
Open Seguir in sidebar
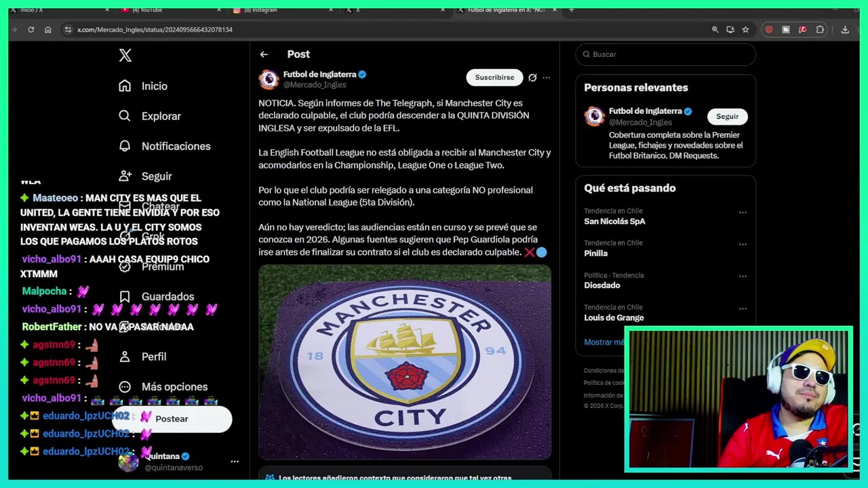145,176
